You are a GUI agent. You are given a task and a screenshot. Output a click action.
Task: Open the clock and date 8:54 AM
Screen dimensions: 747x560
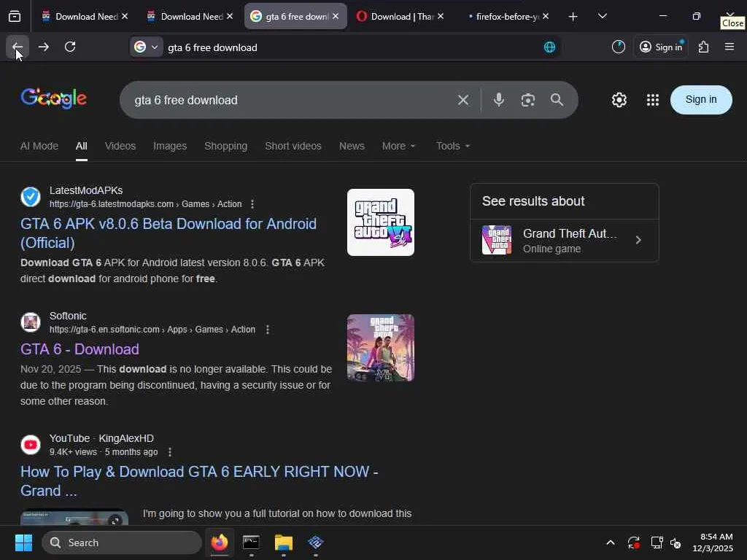pos(713,542)
